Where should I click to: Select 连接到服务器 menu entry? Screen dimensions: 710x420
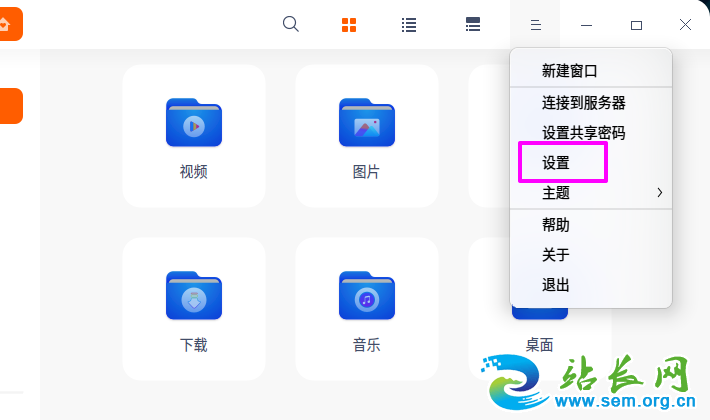click(x=583, y=102)
